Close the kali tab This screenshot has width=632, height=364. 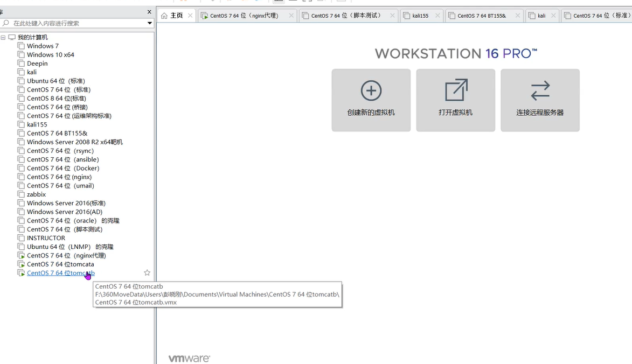pos(553,15)
